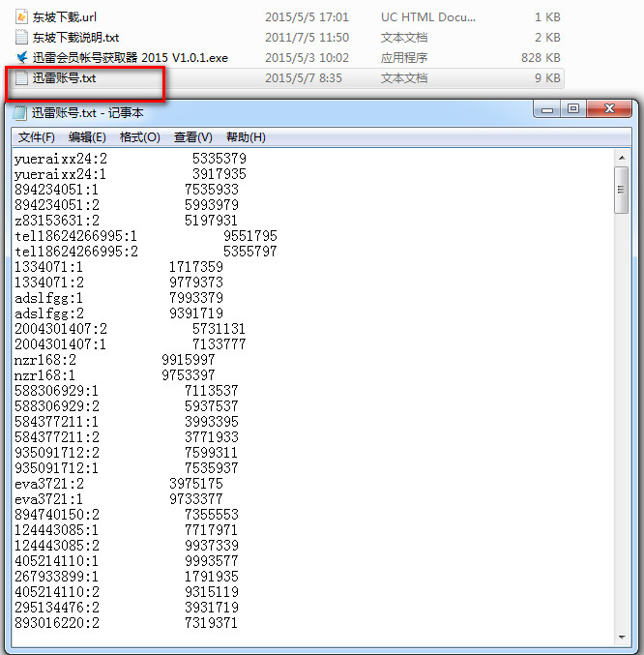644x655 pixels.
Task: Click the text tel18624266995:2
Action: tap(76, 252)
